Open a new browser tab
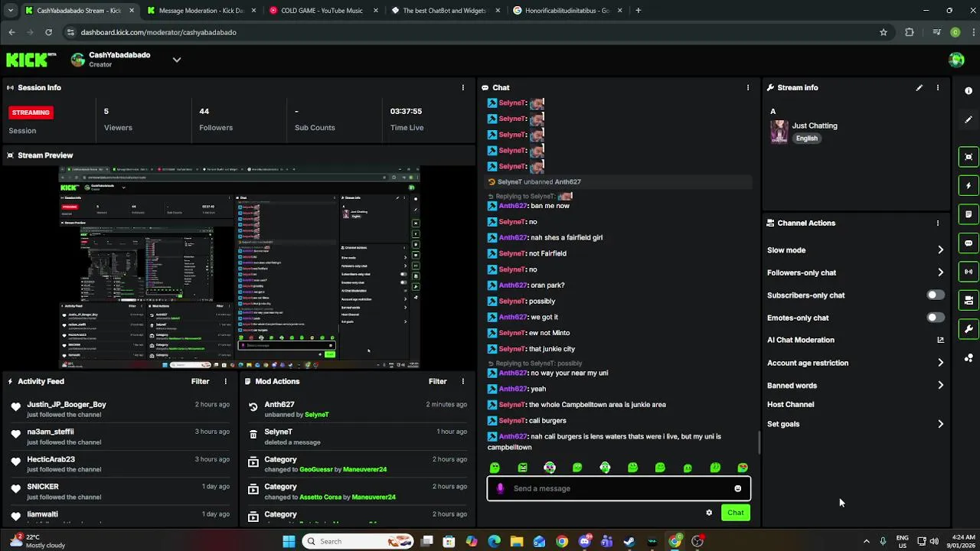 (x=639, y=11)
